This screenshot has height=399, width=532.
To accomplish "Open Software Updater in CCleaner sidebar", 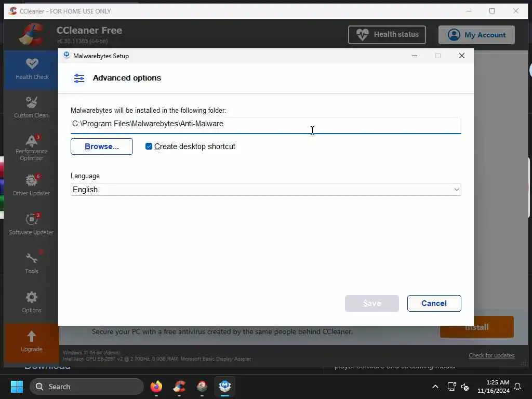I will coord(31,224).
